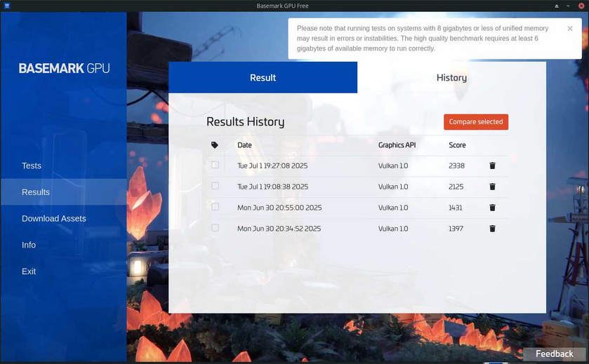Click Vulkan 1.0 in the 2338 row
This screenshot has width=589, height=364.
(393, 166)
